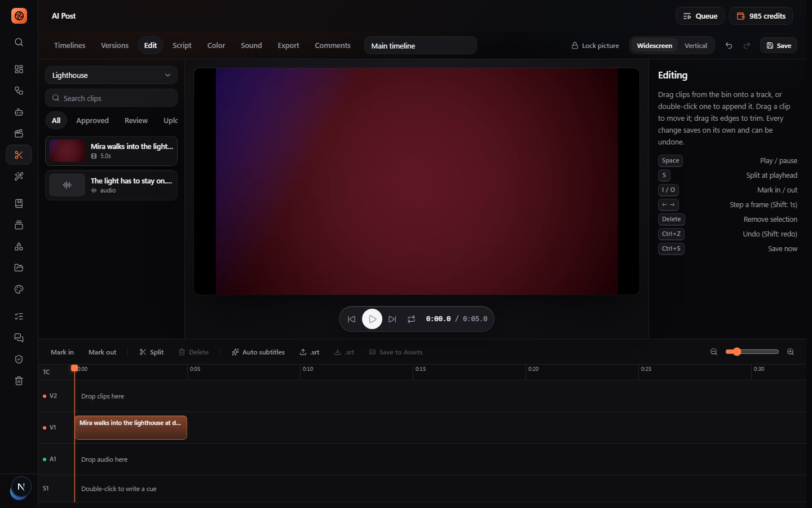Select the Mira walks clip on V1 track
The image size is (812, 508).
(131, 427)
